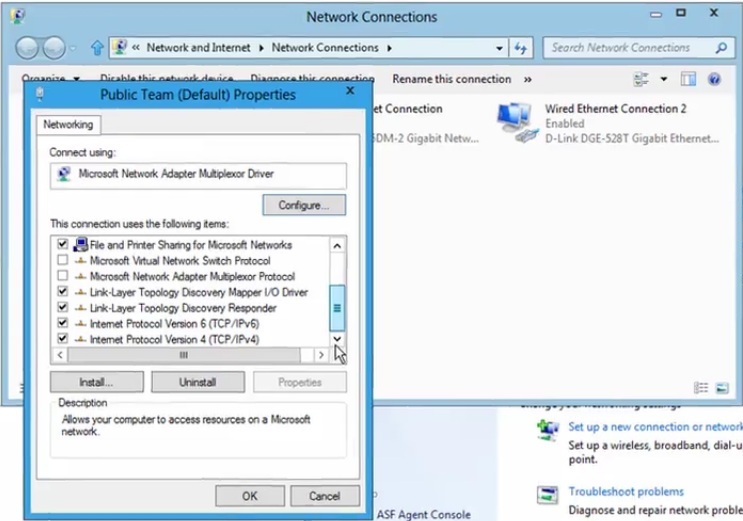Close the Public Team Properties dialog
This screenshot has height=521, width=743.
coord(350,91)
